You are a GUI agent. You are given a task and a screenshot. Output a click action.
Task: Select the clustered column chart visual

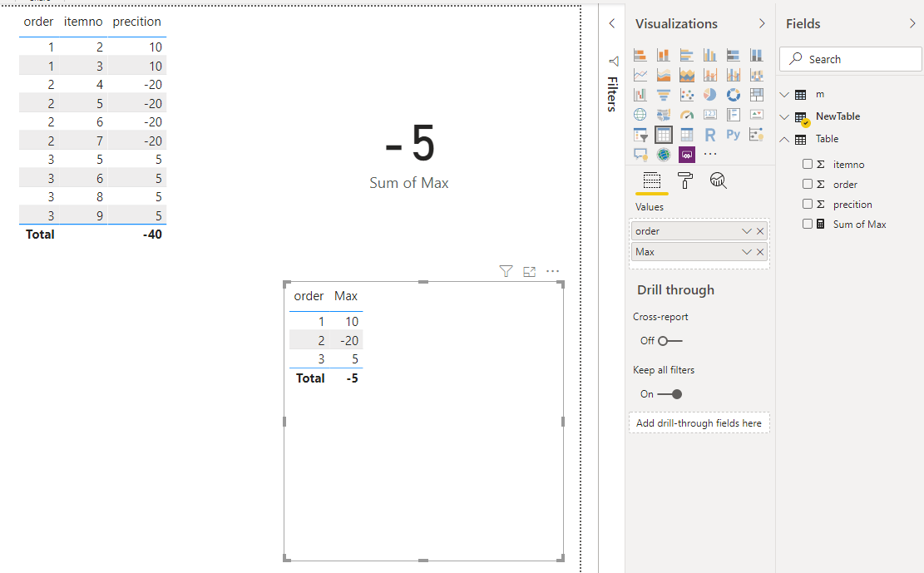pyautogui.click(x=710, y=56)
